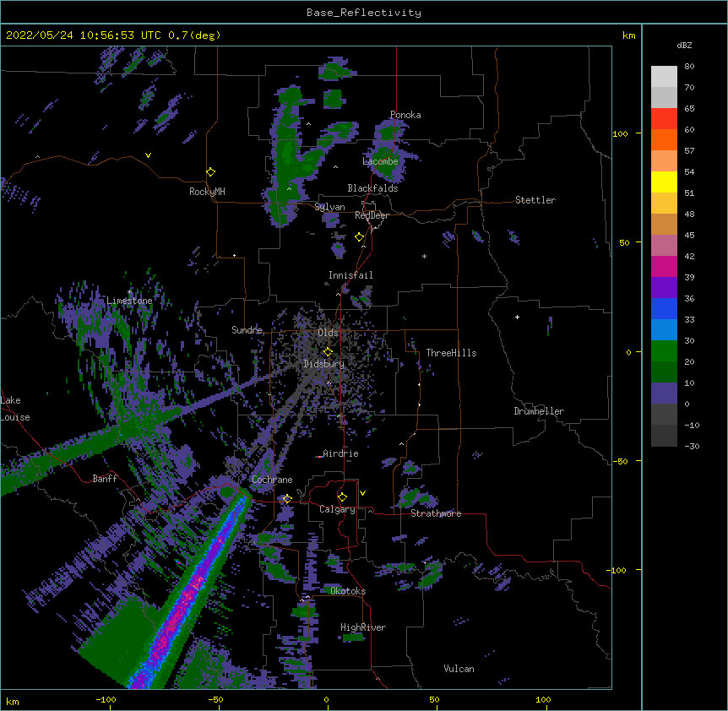This screenshot has height=711, width=728.
Task: Click the yellow marker just above the Calgary label
Action: click(x=342, y=497)
